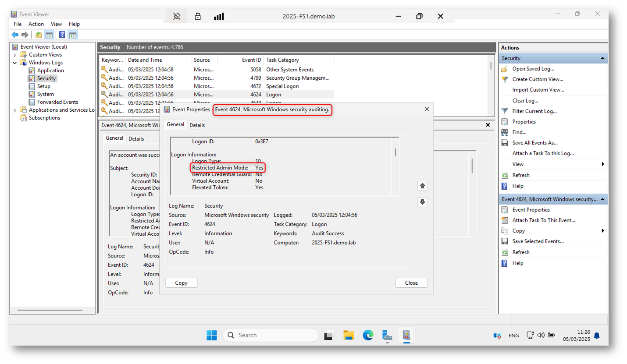Click the notification bell in system tray
Viewport: 627px width, 364px height.
click(x=596, y=336)
